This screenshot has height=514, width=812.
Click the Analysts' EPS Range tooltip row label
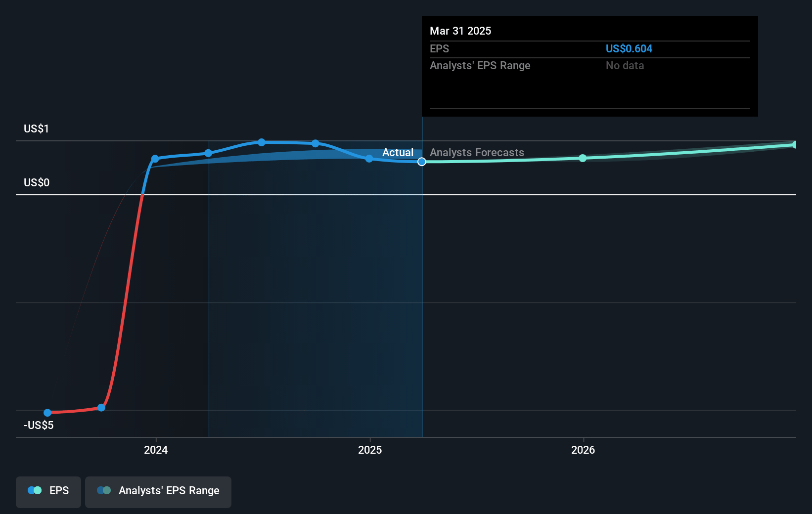[480, 65]
